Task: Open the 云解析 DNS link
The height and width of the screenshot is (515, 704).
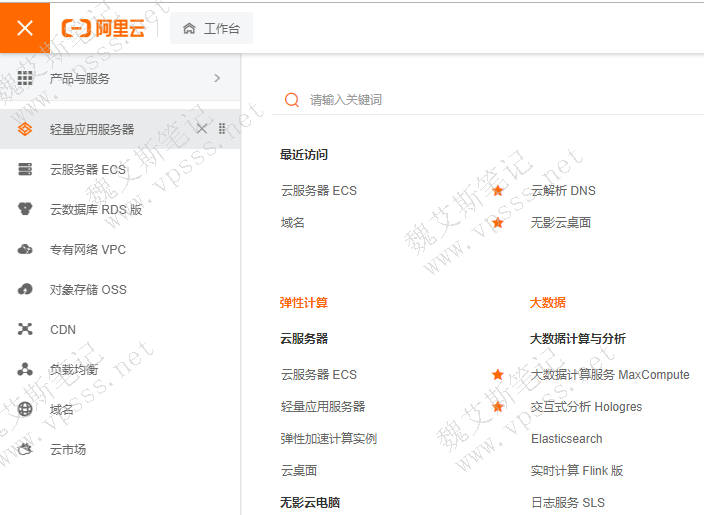Action: coord(563,190)
